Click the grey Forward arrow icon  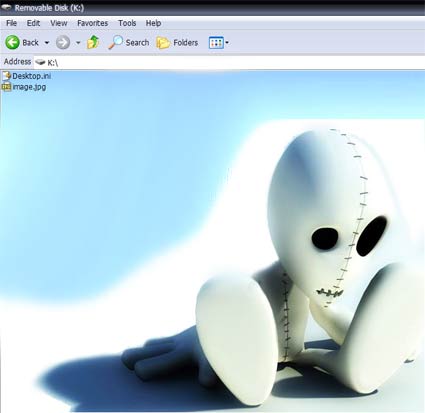(x=63, y=43)
